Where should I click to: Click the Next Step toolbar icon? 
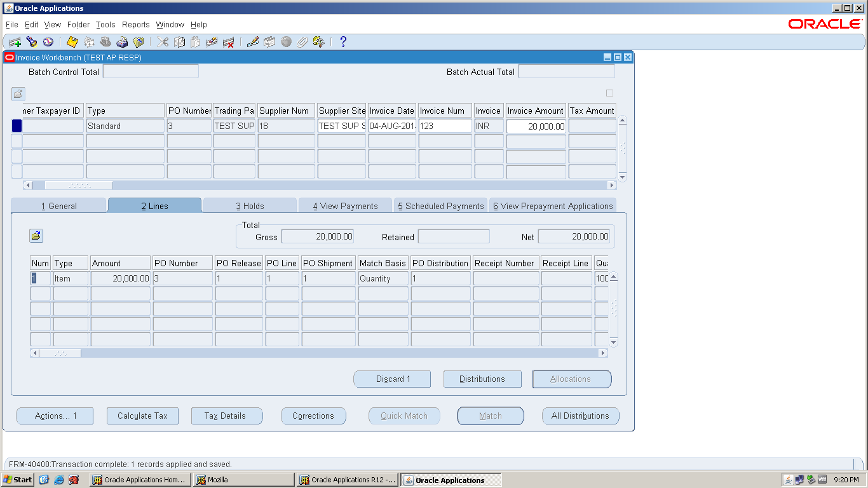click(x=89, y=42)
